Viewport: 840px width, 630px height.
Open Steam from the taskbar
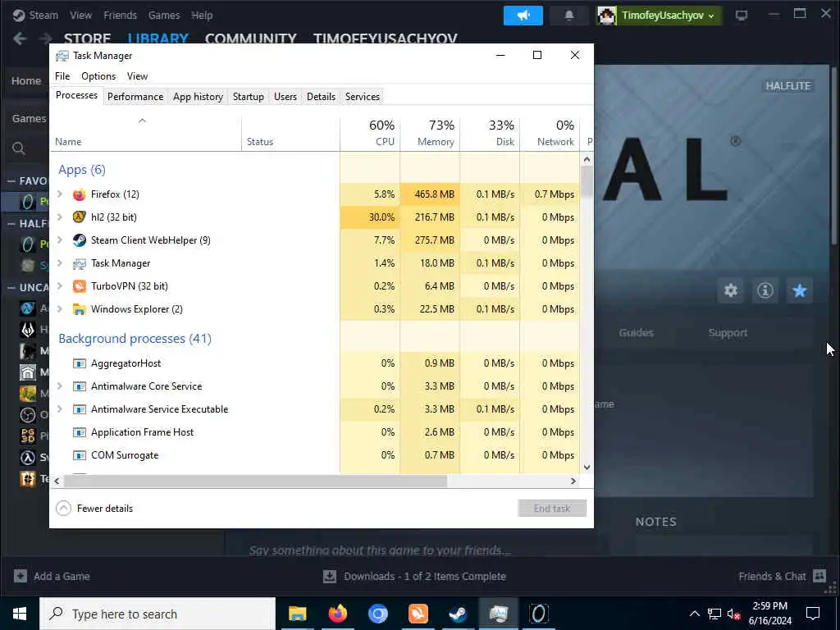click(x=458, y=614)
